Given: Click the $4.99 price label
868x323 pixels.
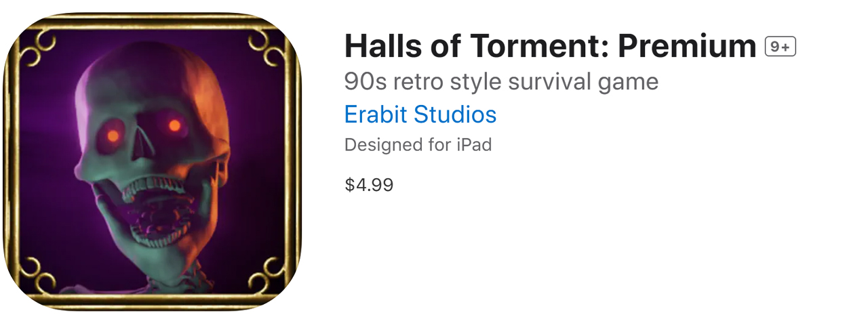Looking at the screenshot, I should click(369, 185).
